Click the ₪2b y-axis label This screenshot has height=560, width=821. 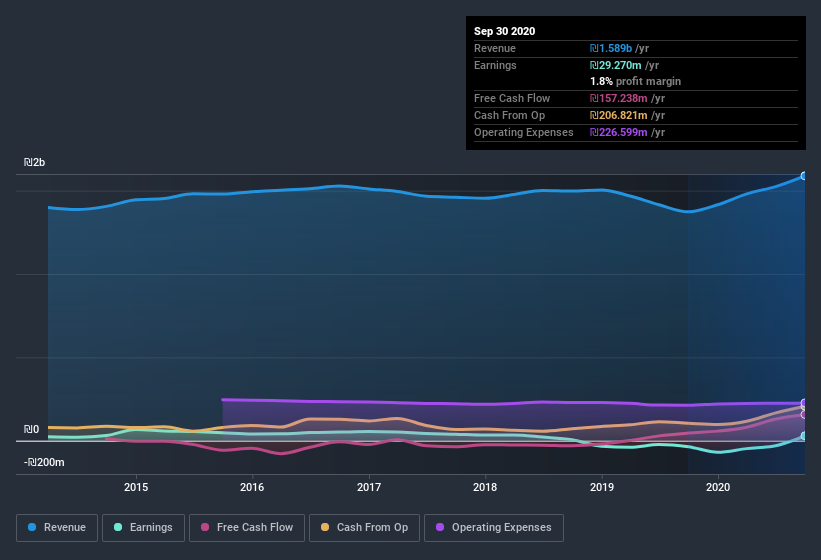(35, 162)
